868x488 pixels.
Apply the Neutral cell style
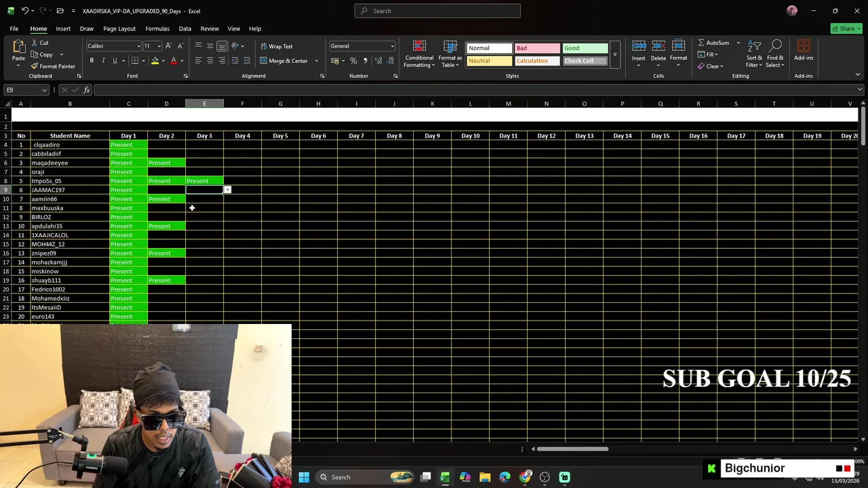coord(489,61)
